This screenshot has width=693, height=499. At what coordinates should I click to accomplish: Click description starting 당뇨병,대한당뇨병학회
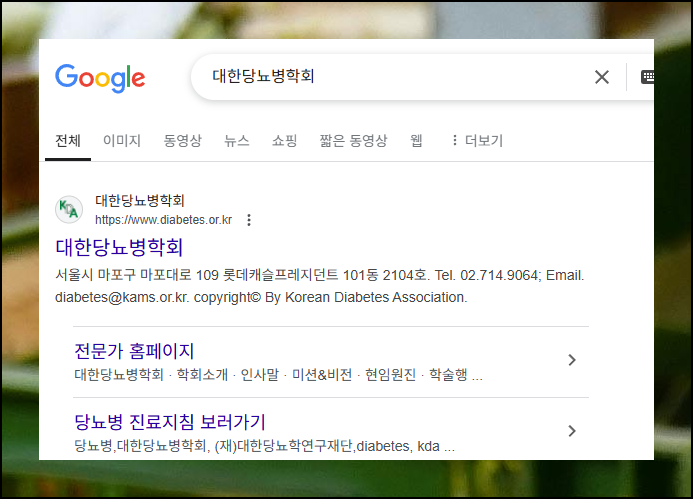[264, 446]
